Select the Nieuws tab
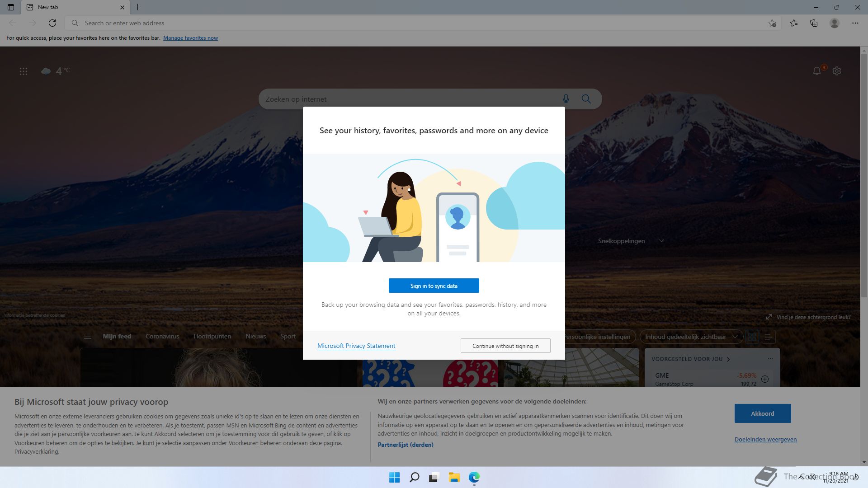868x488 pixels. click(x=256, y=336)
